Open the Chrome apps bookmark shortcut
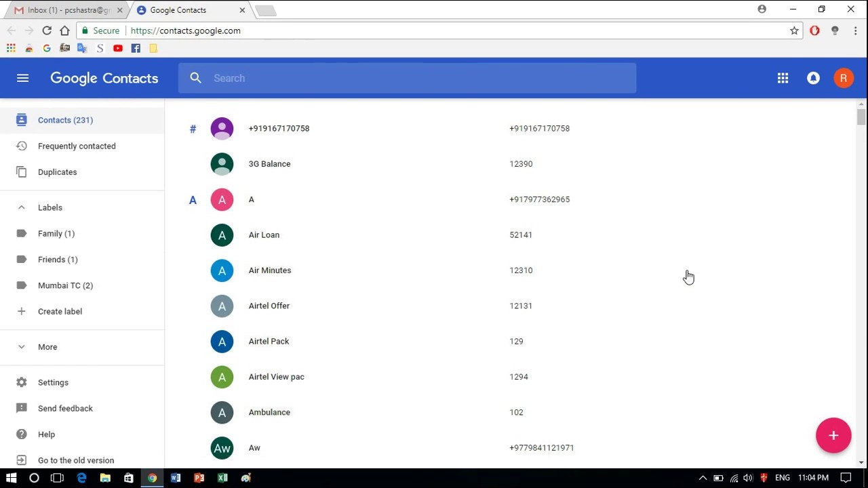This screenshot has width=868, height=488. point(11,48)
